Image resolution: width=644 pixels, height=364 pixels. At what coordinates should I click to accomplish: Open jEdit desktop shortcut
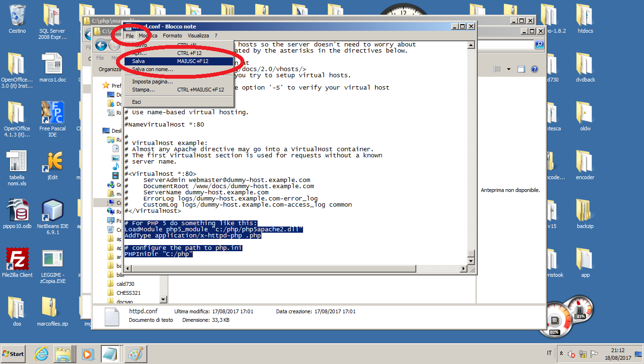(x=53, y=163)
